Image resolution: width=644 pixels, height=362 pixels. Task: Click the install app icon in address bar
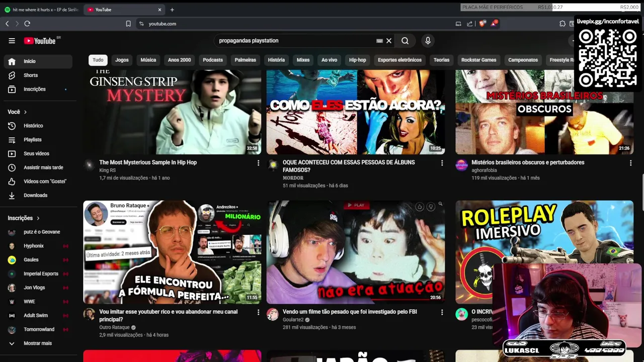tap(458, 24)
